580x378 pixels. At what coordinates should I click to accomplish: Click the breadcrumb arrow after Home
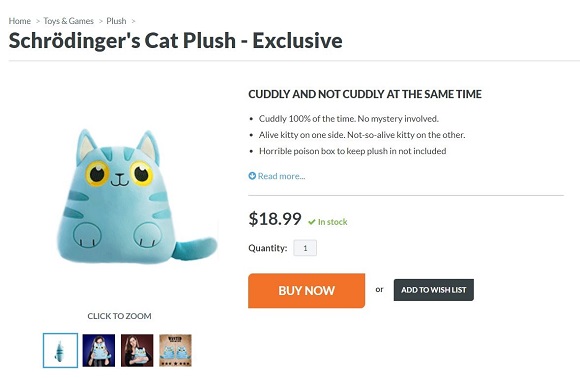[x=37, y=21]
